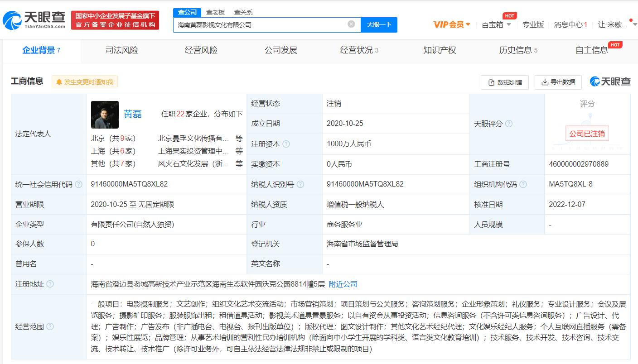Click the 核准日期 value 2022-12-07
This screenshot has width=638, height=364.
[x=567, y=204]
